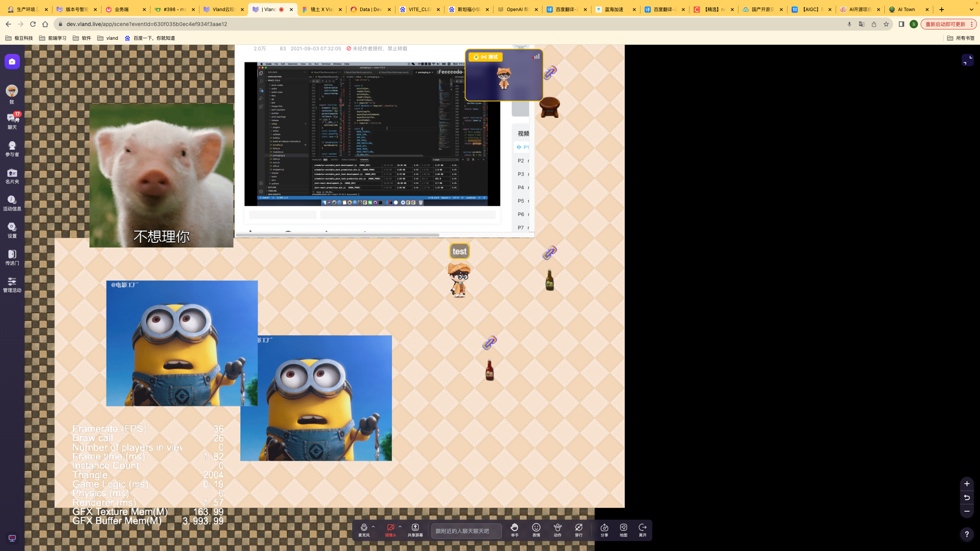Zoom out with the minus button
Viewport: 980px width, 551px height.
967,511
